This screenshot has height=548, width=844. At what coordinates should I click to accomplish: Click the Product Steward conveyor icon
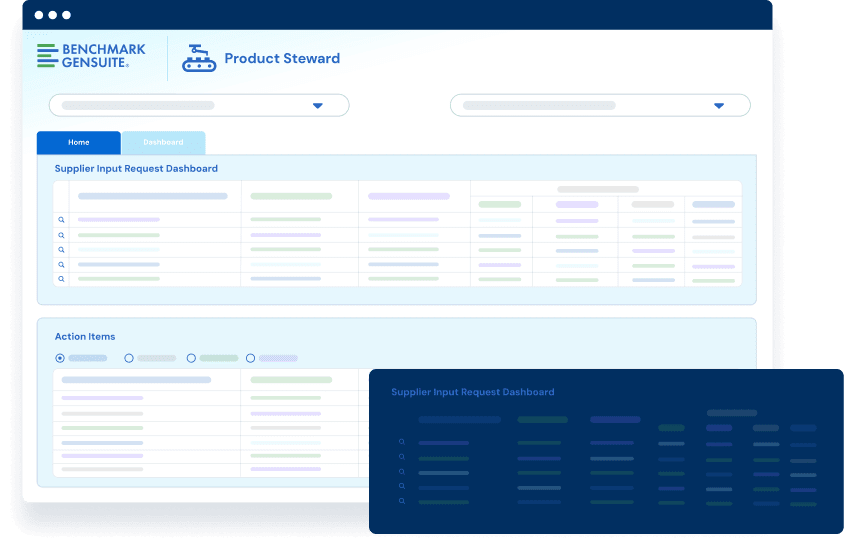point(198,59)
